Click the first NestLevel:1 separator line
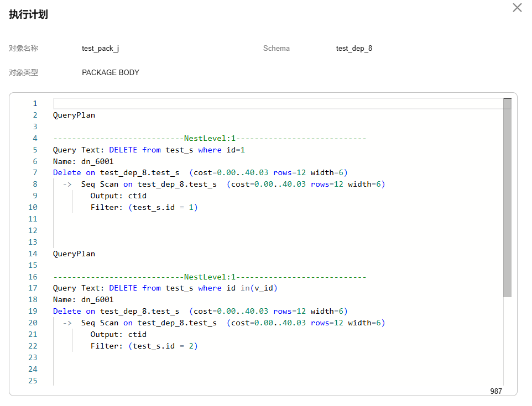The width and height of the screenshot is (532, 406). 210,138
